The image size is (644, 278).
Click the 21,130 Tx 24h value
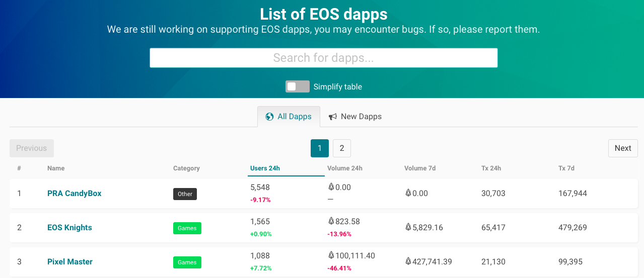493,262
